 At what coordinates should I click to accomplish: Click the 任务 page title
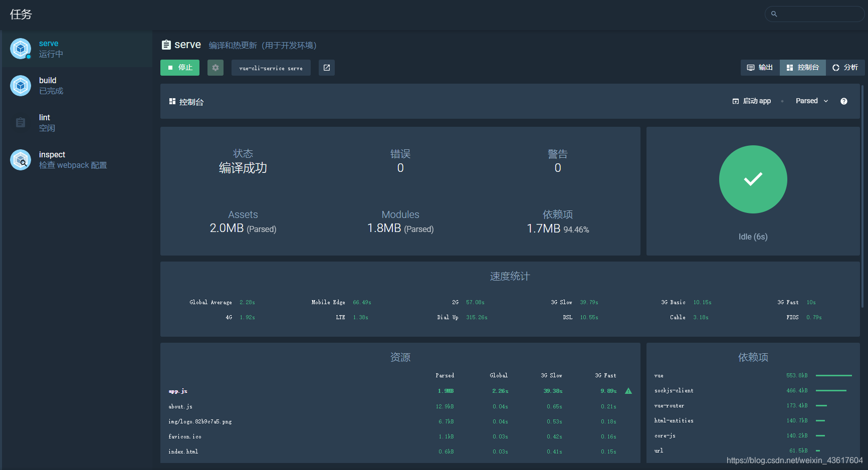(21, 15)
